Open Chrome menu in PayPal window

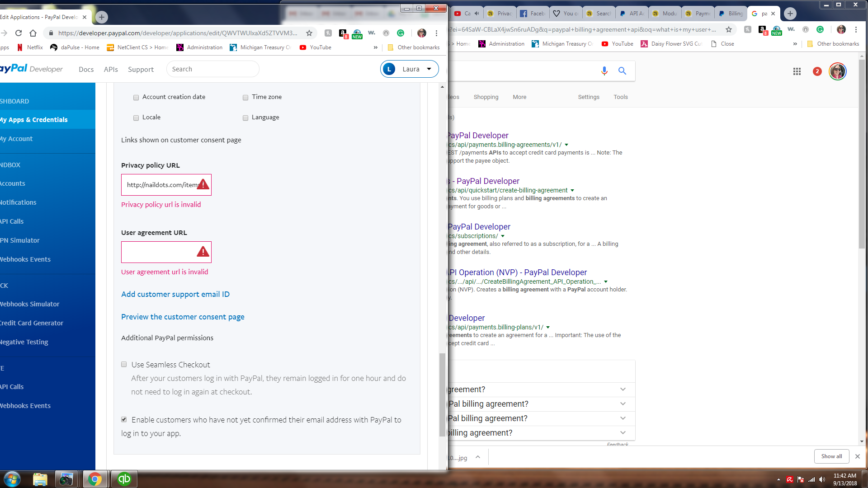coord(436,33)
